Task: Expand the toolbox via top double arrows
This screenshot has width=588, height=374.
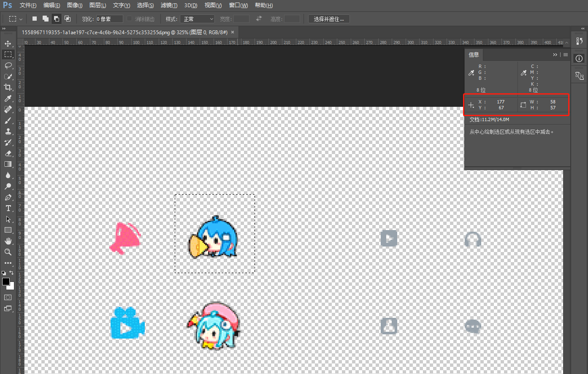Action: pos(4,28)
